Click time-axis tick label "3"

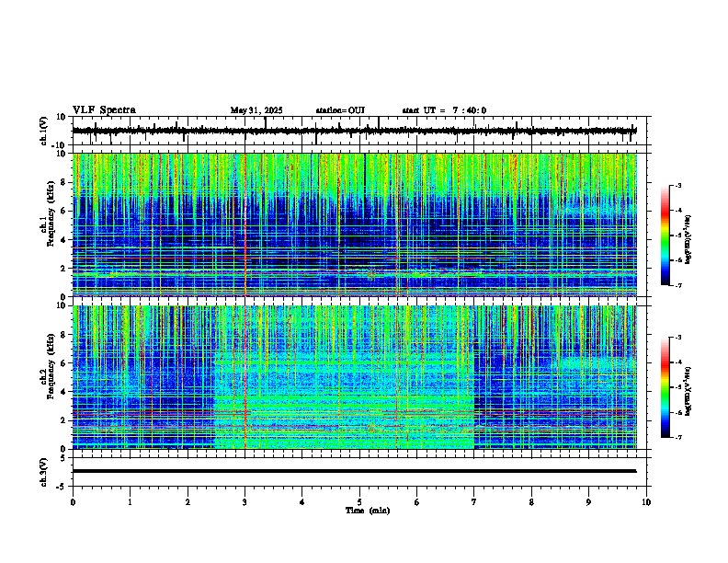[245, 502]
